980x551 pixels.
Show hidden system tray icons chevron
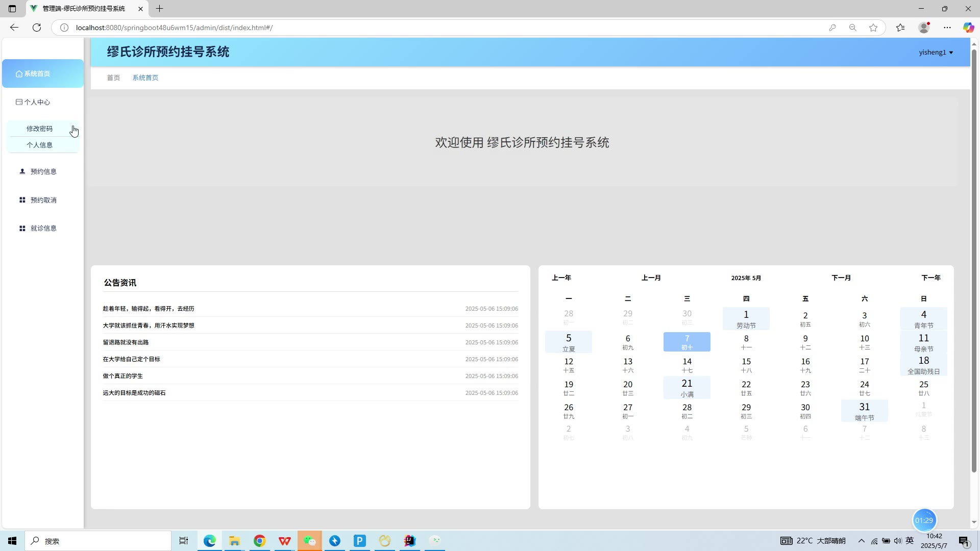861,541
